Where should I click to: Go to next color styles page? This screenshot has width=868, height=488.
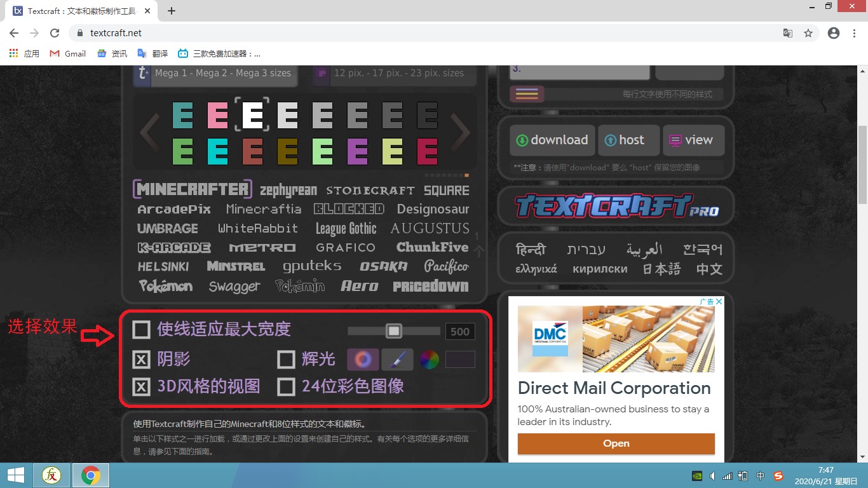(x=460, y=132)
